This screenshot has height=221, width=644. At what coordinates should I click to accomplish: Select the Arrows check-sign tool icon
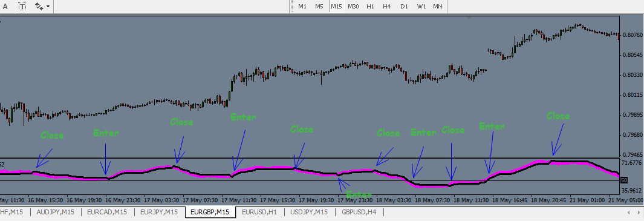[x=39, y=6]
